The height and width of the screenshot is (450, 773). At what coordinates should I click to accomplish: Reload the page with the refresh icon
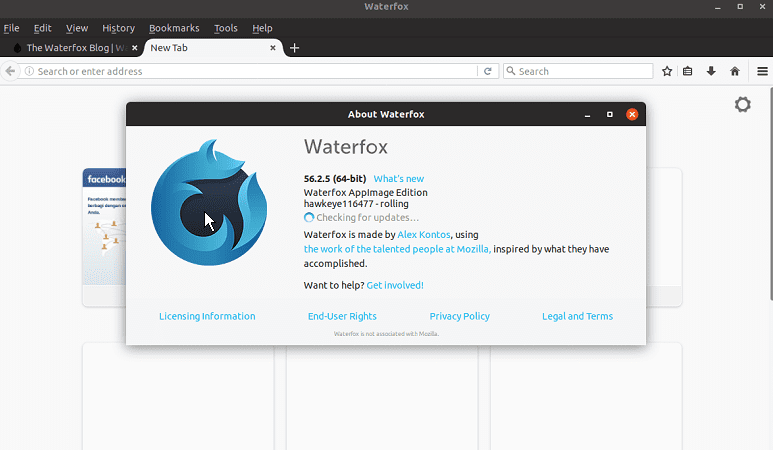488,71
